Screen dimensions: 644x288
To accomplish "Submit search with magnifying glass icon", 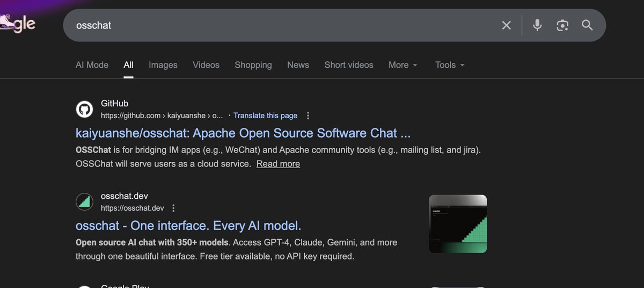I will [587, 25].
